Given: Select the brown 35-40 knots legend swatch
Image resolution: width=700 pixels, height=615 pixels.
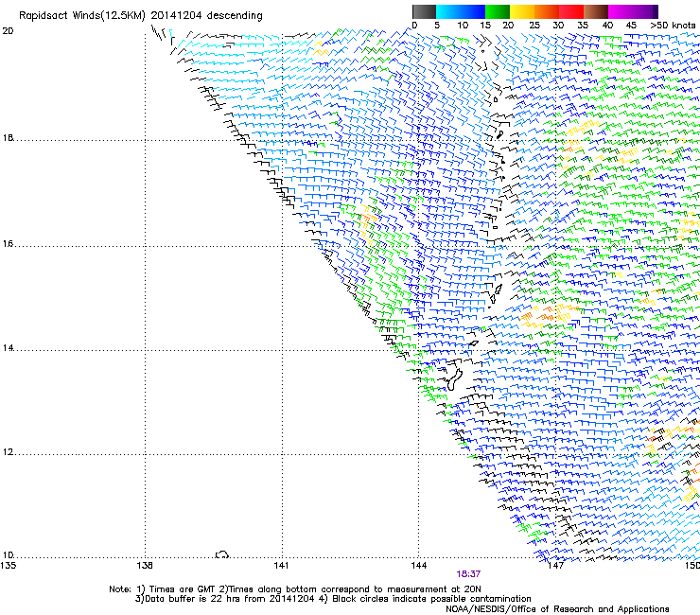Looking at the screenshot, I should click(596, 11).
